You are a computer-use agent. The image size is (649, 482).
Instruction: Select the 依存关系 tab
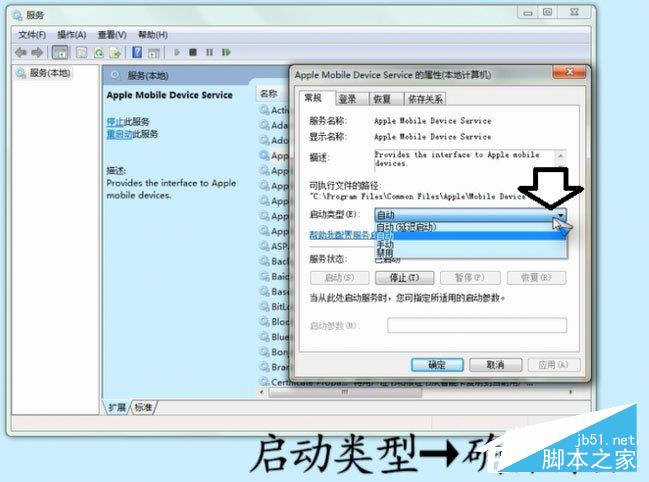[425, 99]
